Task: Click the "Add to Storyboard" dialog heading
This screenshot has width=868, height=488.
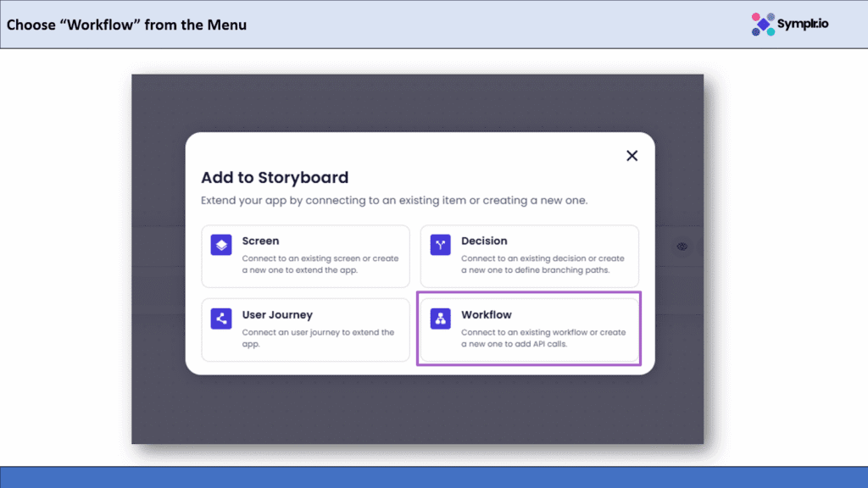Action: click(275, 178)
